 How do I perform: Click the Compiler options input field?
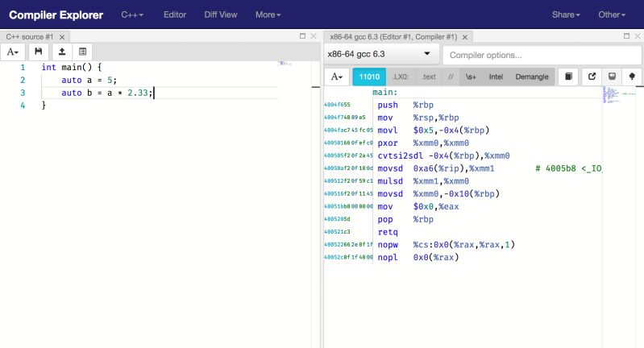coord(542,55)
